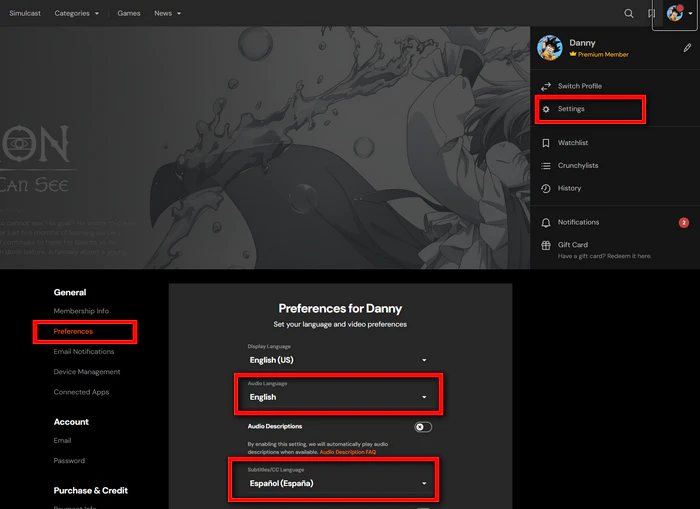Open the search magnifier icon

[x=629, y=13]
